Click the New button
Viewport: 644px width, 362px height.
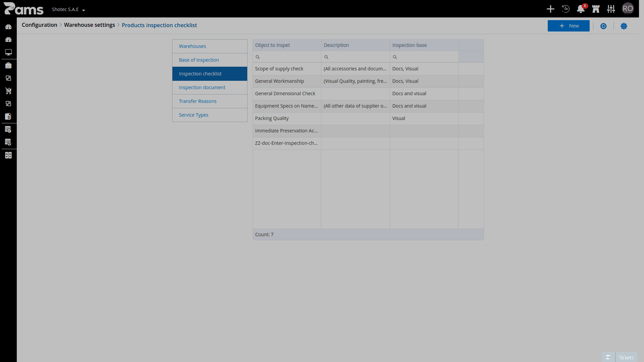[569, 26]
